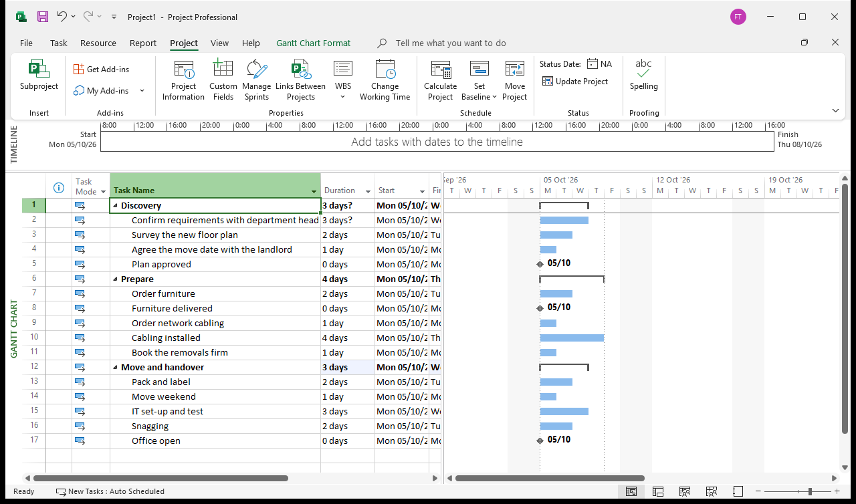Switch to the Report ribbon tab

(143, 43)
